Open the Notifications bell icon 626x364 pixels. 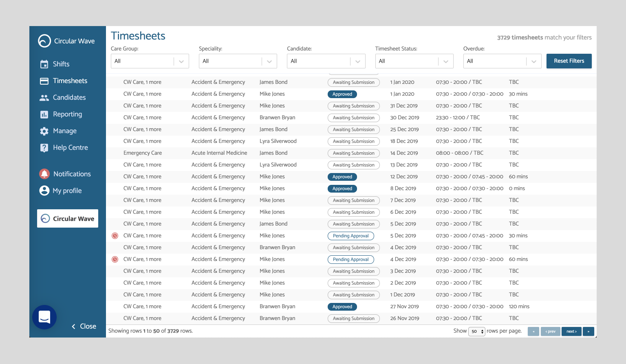(x=44, y=174)
